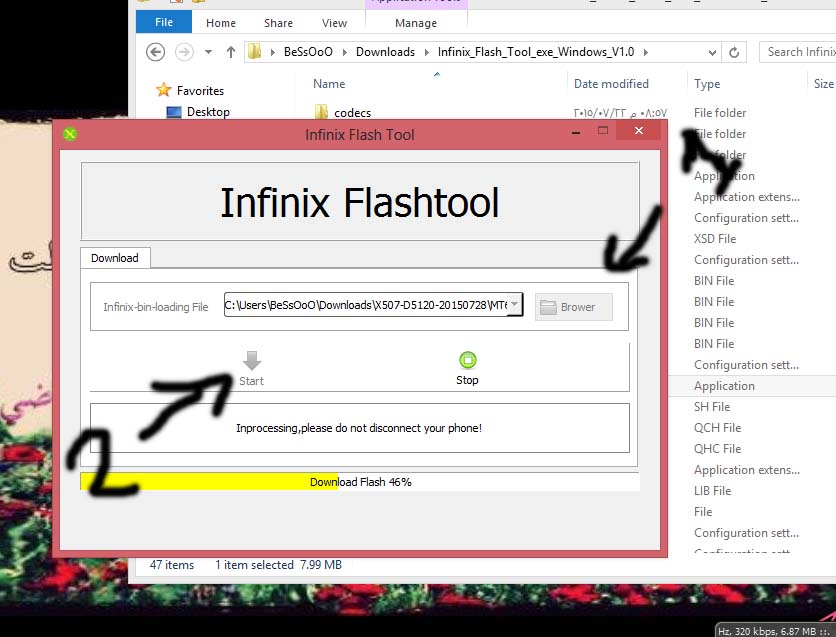Expand chevron after Infinix_Flash_Tool breadcrumb
Screen dimensions: 836x637
tap(646, 52)
